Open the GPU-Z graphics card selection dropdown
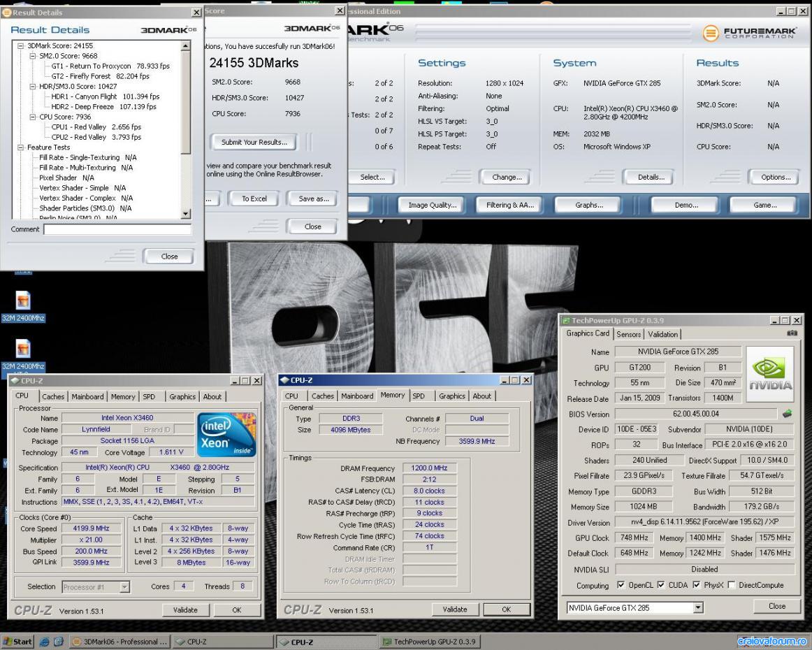Screen dimensions: 812x650 (698, 607)
